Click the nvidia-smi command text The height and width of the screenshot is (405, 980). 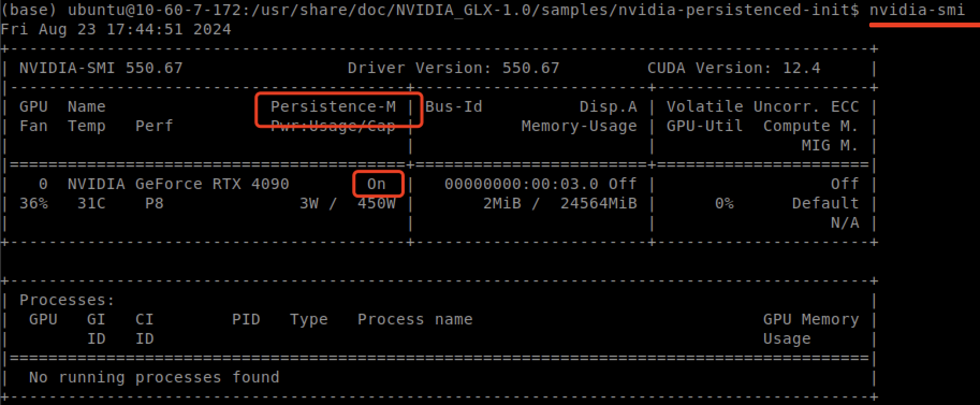(917, 10)
